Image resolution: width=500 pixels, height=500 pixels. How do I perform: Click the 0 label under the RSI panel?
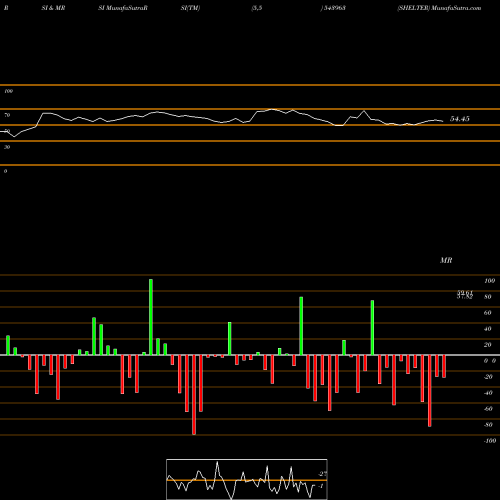[x=5, y=171]
